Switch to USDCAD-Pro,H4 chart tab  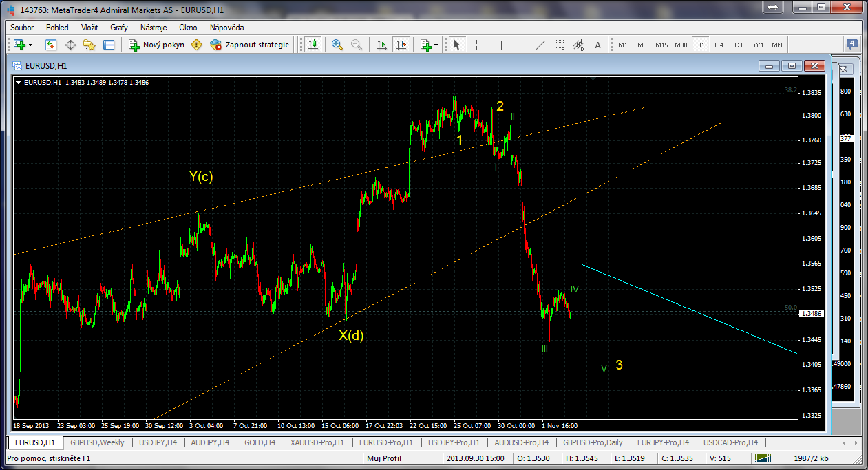[x=729, y=442]
